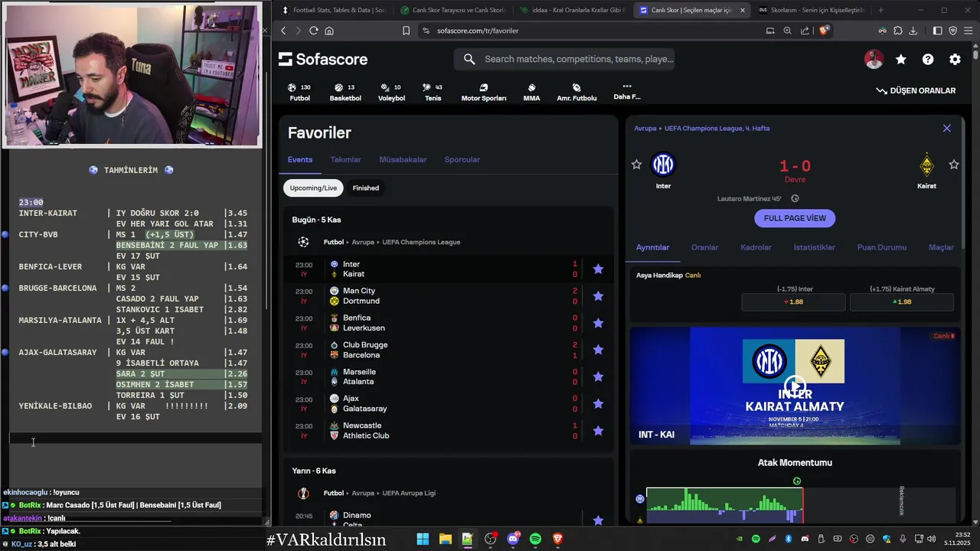
Task: Open the Futbol sport category
Action: pos(300,93)
